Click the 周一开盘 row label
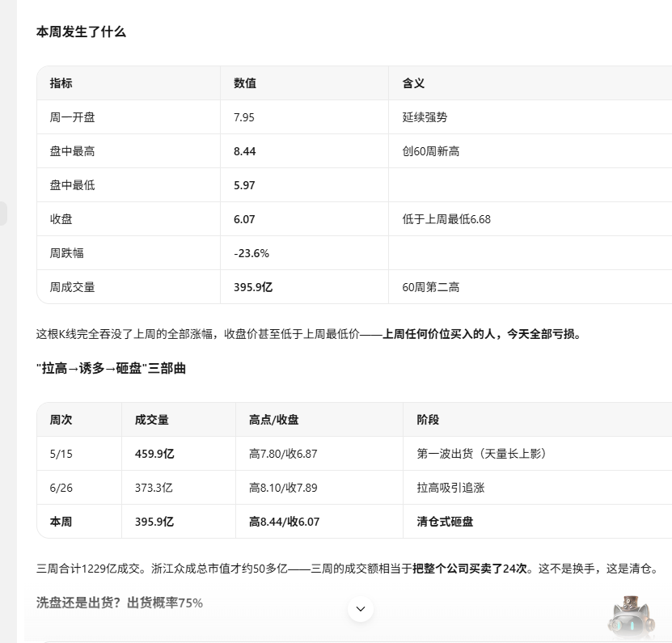The image size is (672, 643). pos(72,117)
